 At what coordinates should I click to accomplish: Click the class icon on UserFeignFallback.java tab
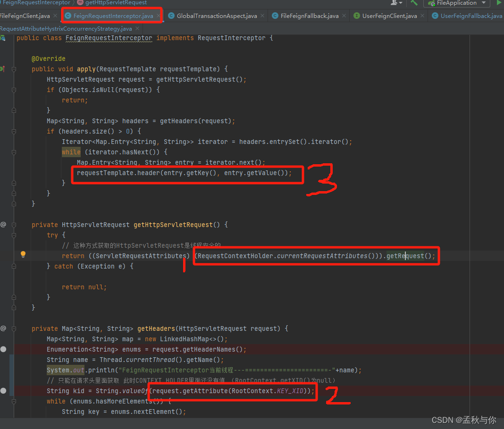coord(435,16)
